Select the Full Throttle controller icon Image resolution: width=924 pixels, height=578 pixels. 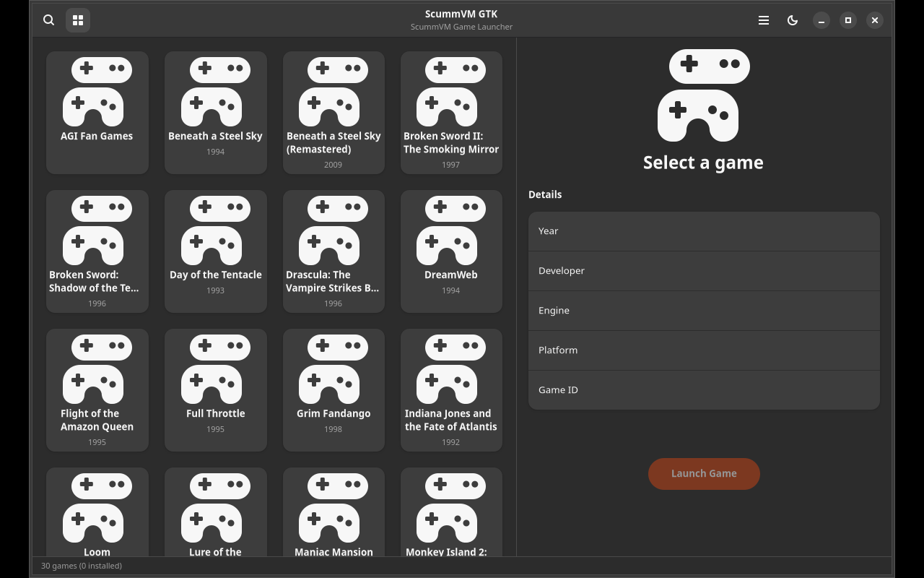[x=216, y=369]
